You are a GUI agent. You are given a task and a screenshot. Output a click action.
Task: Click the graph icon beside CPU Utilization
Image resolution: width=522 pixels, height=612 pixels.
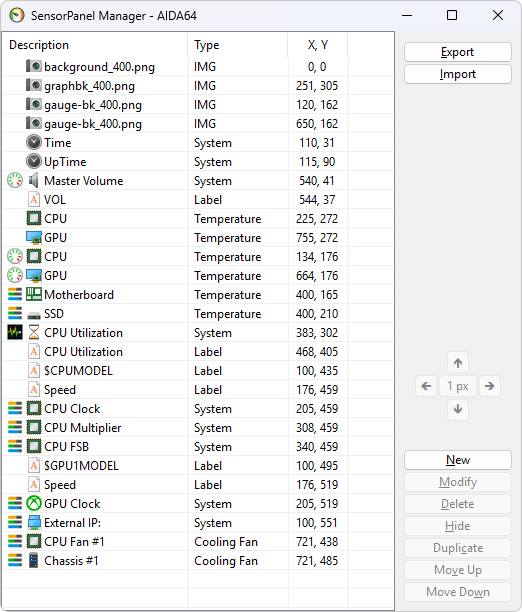tap(15, 333)
